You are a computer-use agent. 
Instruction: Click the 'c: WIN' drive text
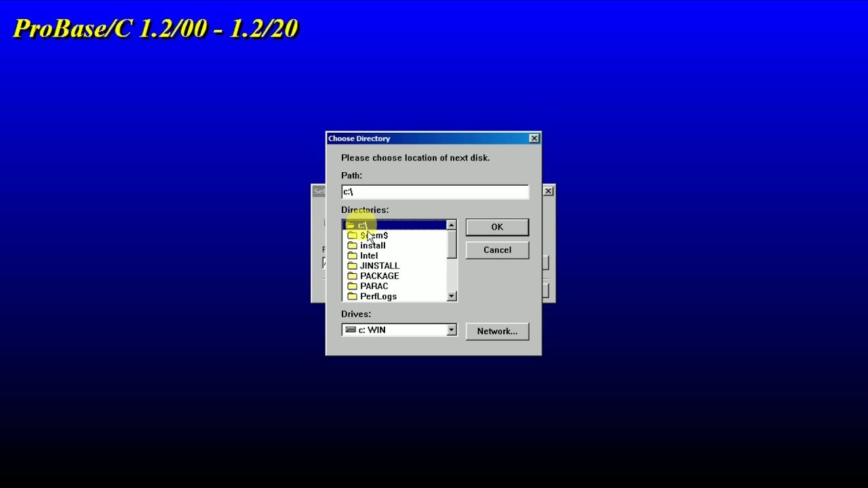point(372,330)
